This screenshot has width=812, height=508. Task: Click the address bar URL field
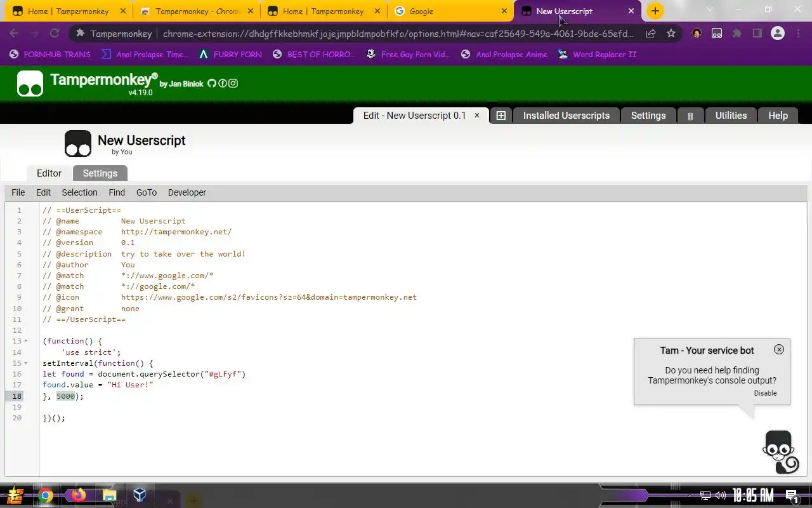(398, 34)
